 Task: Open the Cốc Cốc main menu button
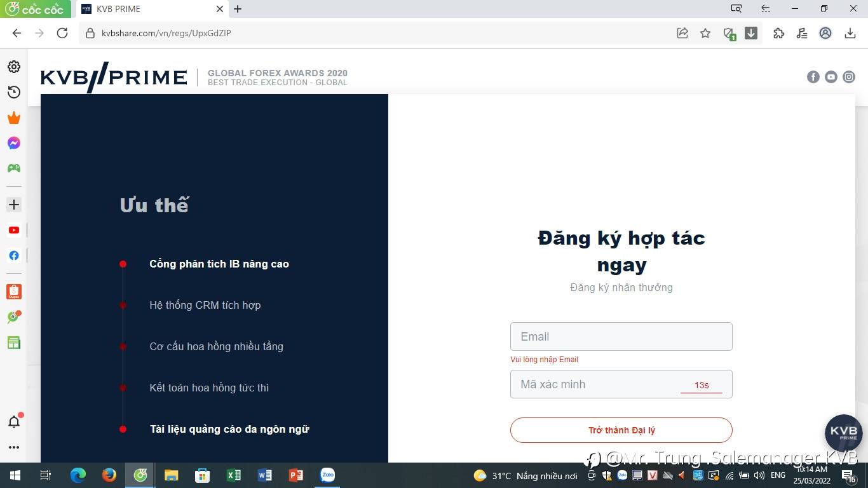coord(36,9)
